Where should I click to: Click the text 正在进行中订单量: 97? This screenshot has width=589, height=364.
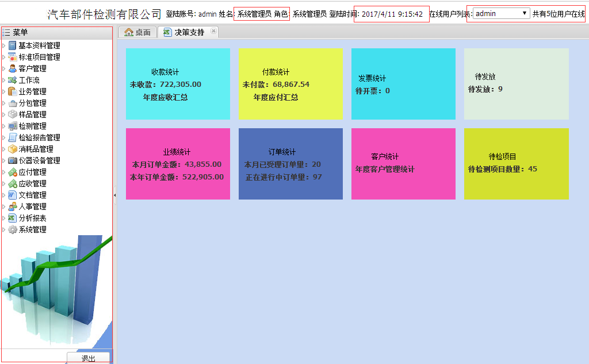tap(284, 177)
